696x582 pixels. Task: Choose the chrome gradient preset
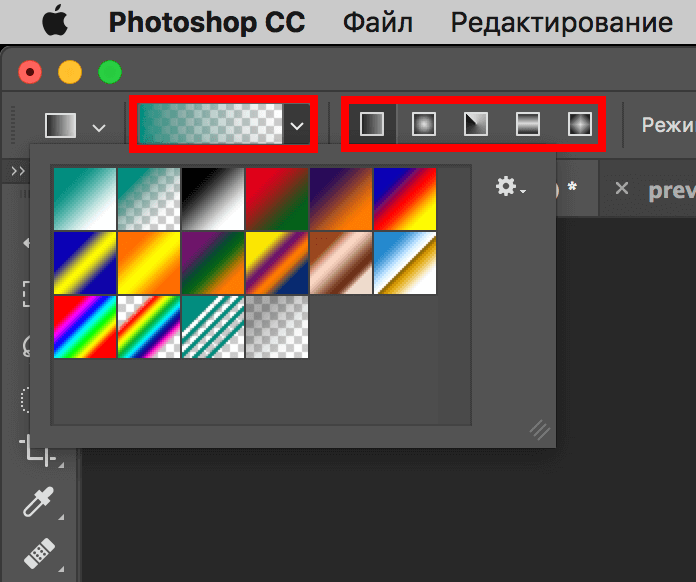(404, 263)
